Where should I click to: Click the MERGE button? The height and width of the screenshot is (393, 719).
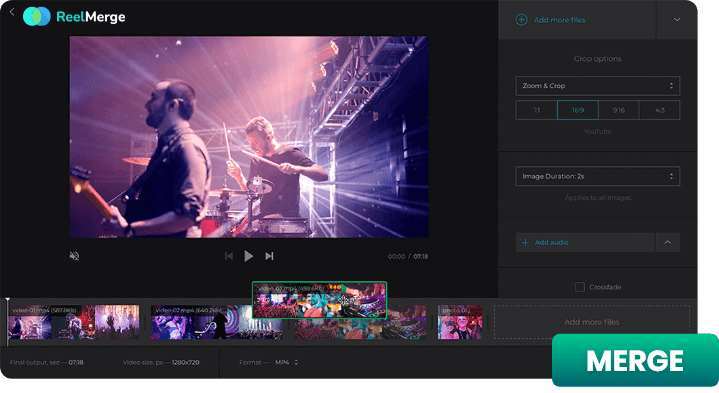coord(635,360)
